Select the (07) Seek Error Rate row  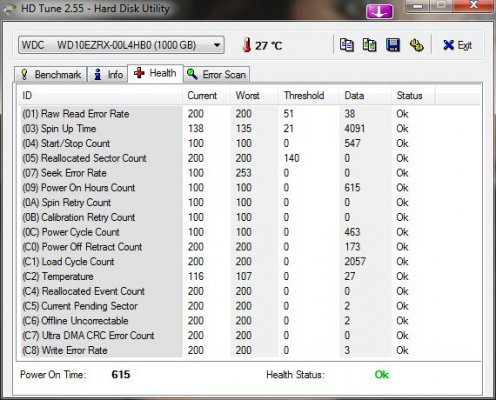coord(228,173)
